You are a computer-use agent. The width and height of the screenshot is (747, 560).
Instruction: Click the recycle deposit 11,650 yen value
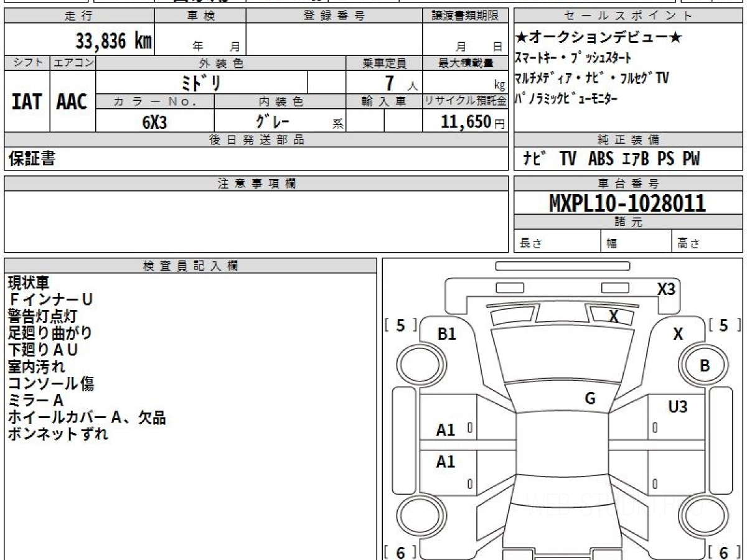pos(465,122)
